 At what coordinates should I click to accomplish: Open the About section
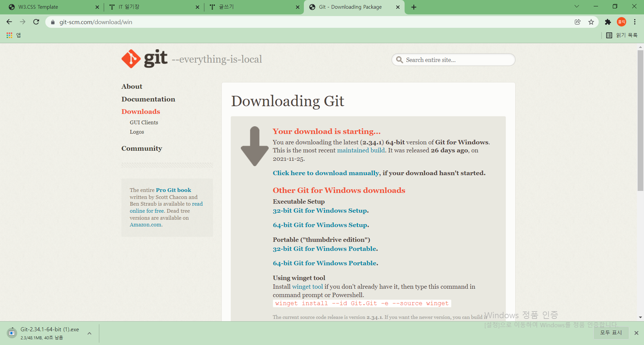click(x=132, y=86)
